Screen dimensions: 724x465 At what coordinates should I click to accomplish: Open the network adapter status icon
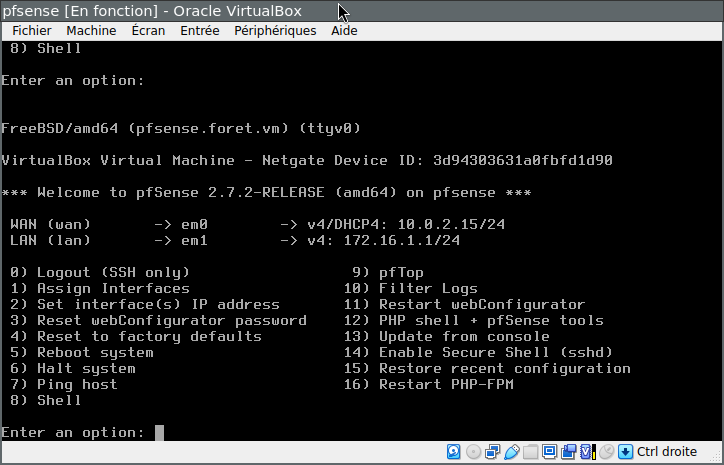(492, 451)
